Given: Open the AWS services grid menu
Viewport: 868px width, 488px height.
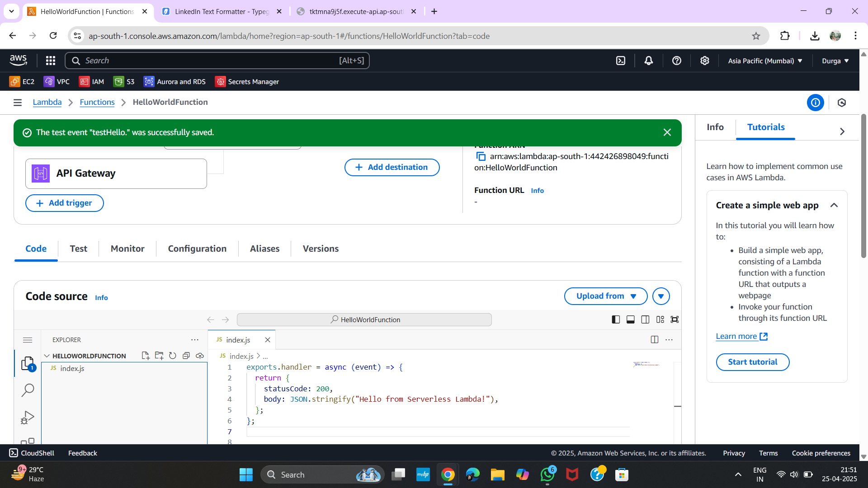Looking at the screenshot, I should pyautogui.click(x=51, y=61).
